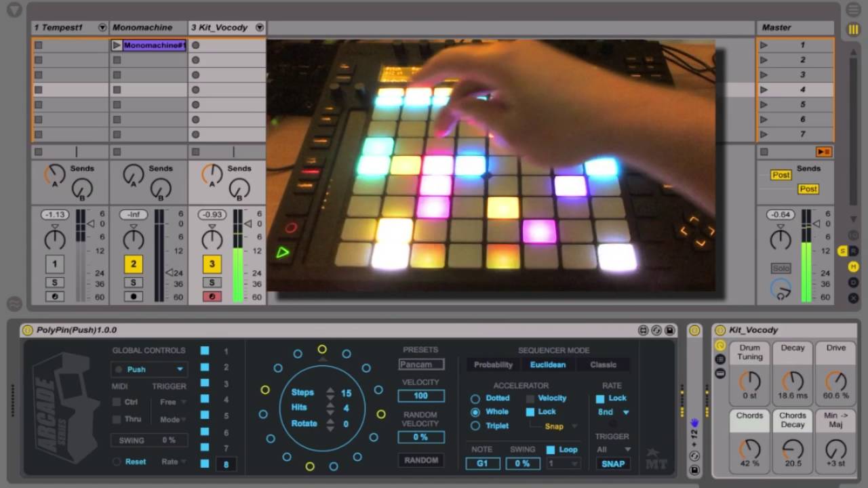Switch to Probability sequencer mode tab
This screenshot has height=488, width=868.
click(x=493, y=365)
